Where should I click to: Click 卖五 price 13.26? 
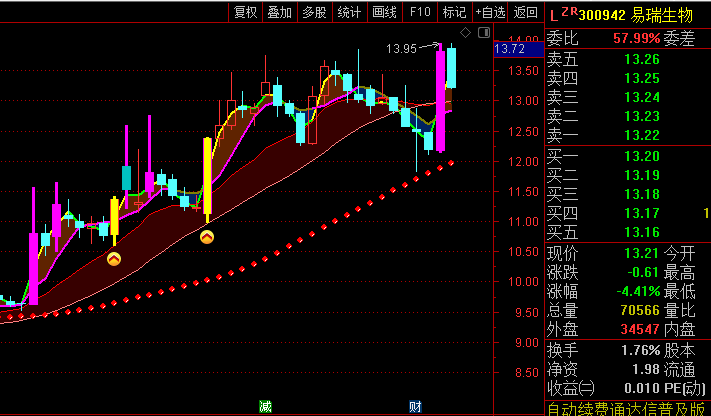(x=642, y=59)
